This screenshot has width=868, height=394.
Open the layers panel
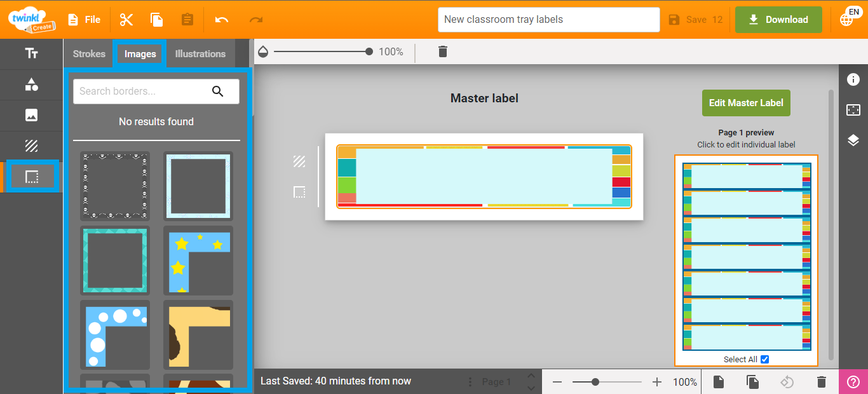(853, 140)
